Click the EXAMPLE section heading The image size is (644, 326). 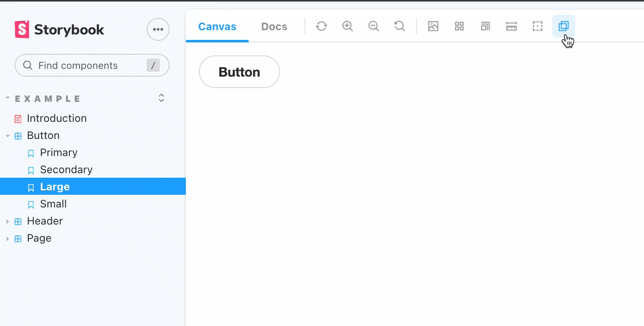pos(48,99)
